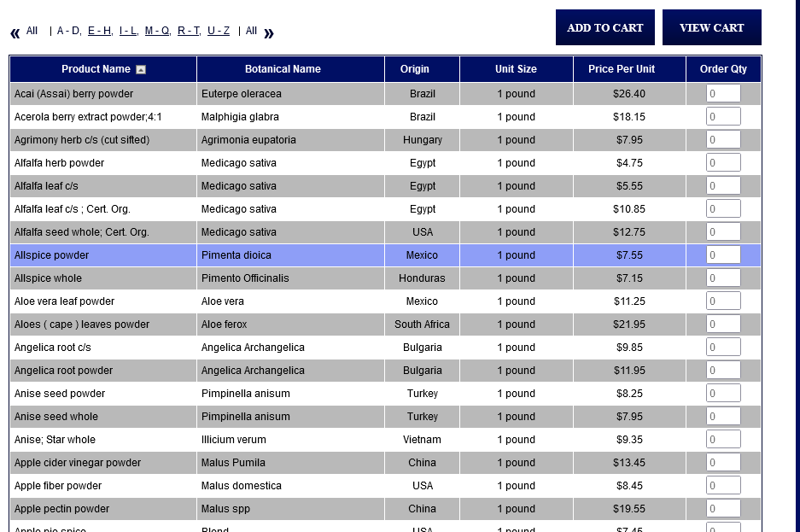Focus quantity field for Alfalfa leaf c/s at $5.55
This screenshot has height=532, width=800.
click(x=723, y=185)
